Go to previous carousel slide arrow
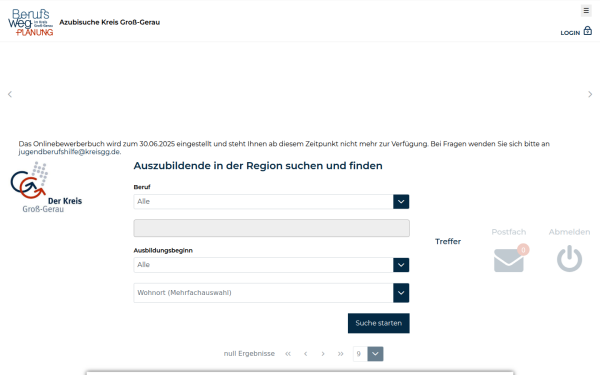600x375 pixels. pos(10,94)
